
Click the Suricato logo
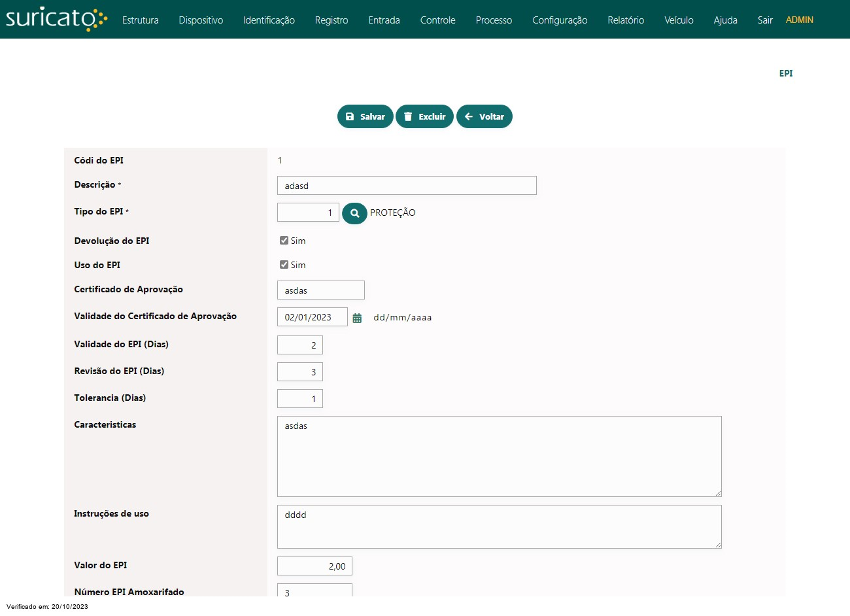pyautogui.click(x=56, y=19)
